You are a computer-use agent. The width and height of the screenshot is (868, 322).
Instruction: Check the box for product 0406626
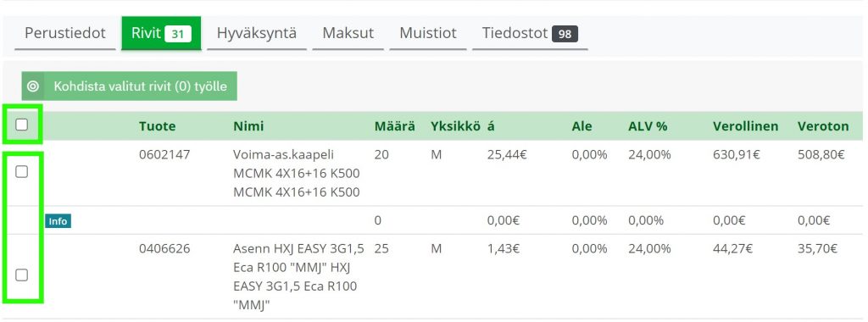(x=21, y=275)
